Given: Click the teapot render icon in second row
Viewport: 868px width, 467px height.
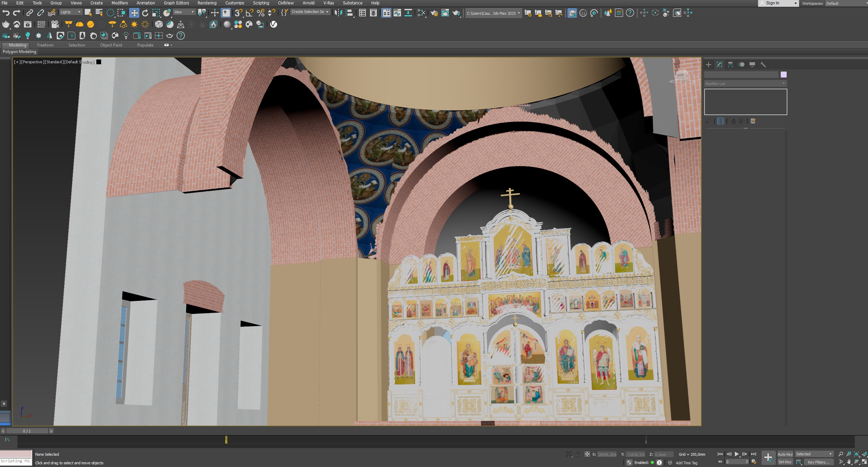Looking at the screenshot, I should (x=6, y=24).
